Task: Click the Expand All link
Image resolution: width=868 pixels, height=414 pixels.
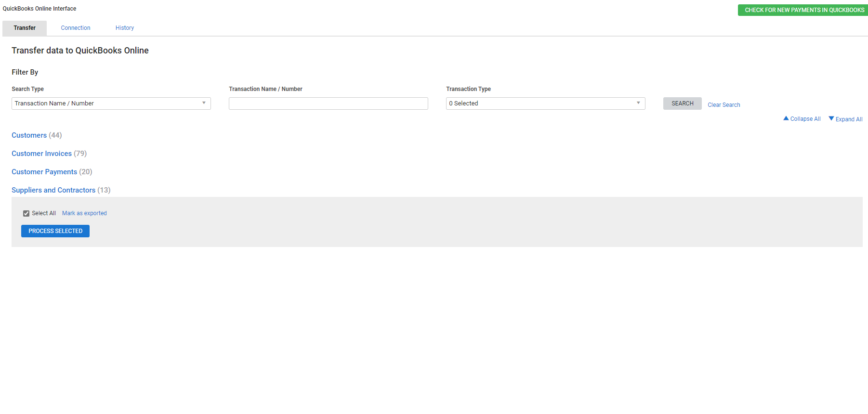Action: coord(845,119)
